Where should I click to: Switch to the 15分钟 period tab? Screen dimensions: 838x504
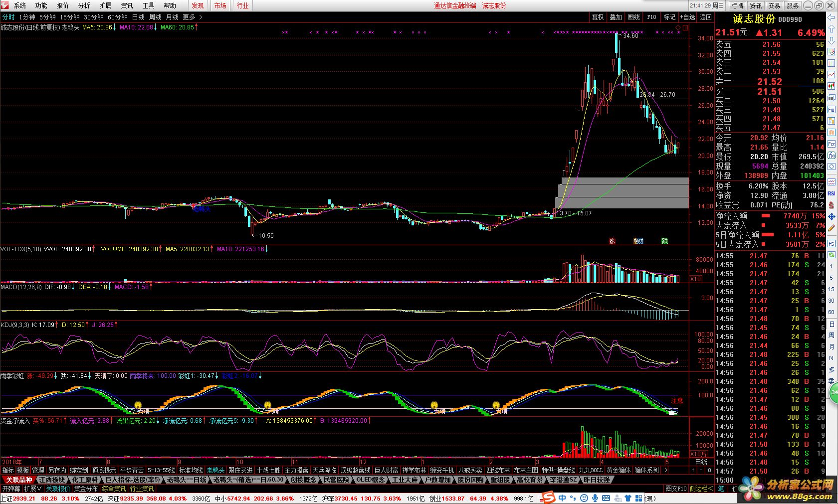(x=70, y=17)
